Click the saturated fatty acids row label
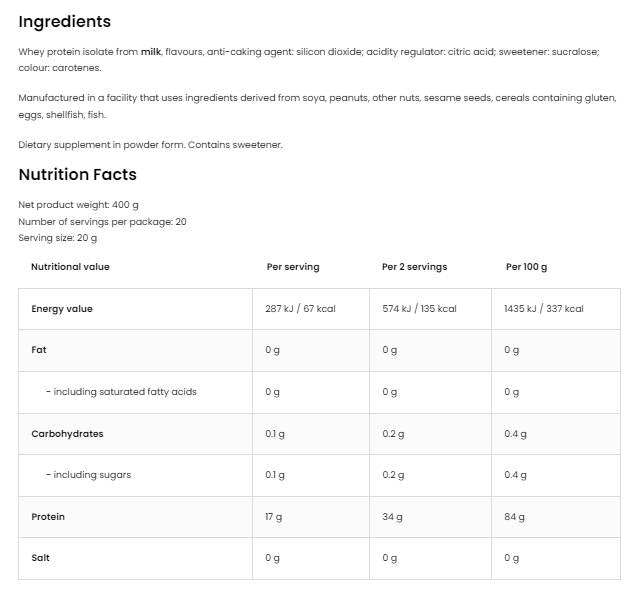The image size is (640, 597). [121, 392]
